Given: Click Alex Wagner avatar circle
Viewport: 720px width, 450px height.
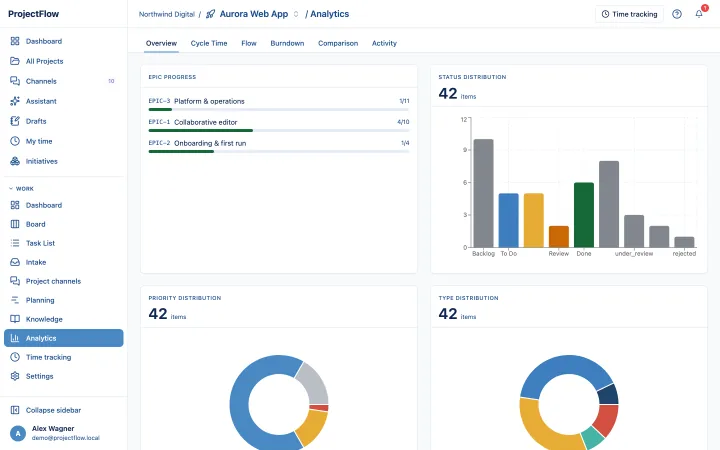Looking at the screenshot, I should pos(18,433).
